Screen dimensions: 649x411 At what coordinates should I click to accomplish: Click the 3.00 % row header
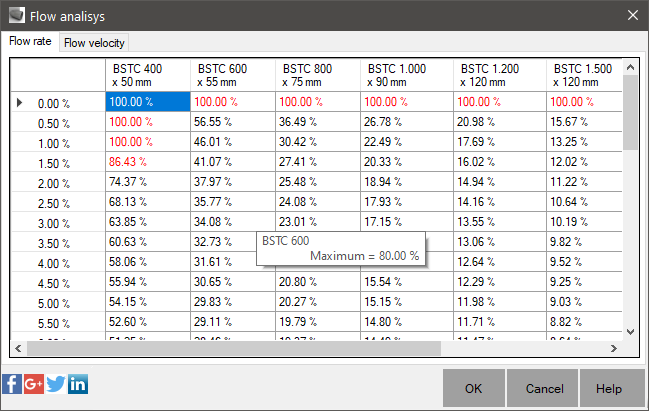[58, 222]
